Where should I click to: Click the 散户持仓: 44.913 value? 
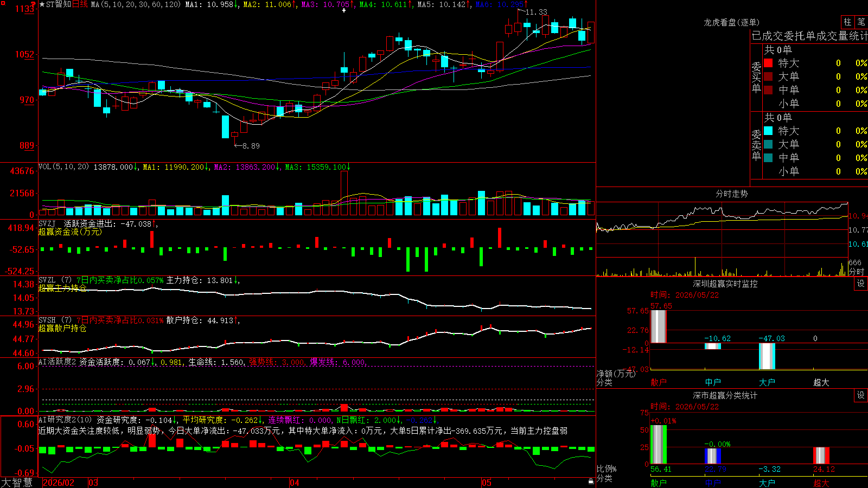(200, 320)
